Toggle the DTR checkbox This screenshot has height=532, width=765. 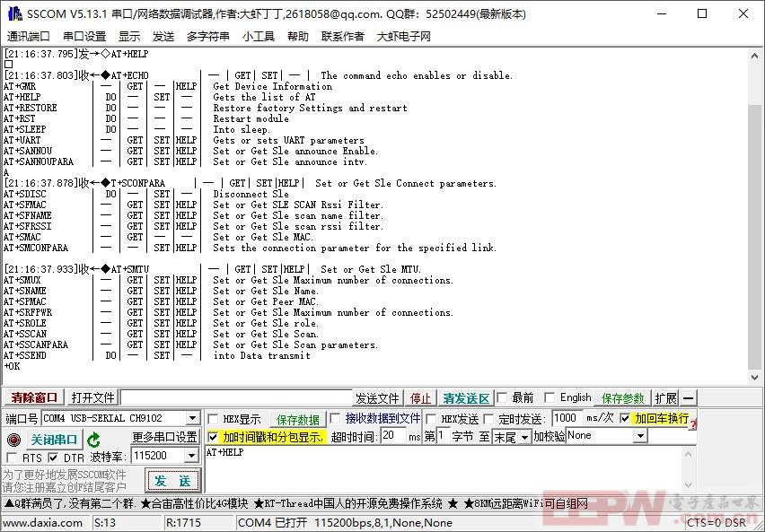click(x=53, y=458)
